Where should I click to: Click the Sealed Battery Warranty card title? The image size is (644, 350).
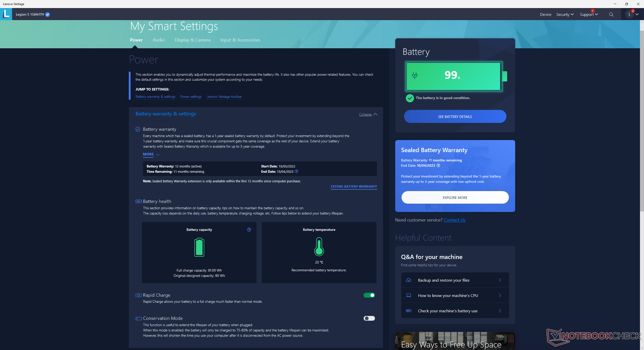pos(434,150)
